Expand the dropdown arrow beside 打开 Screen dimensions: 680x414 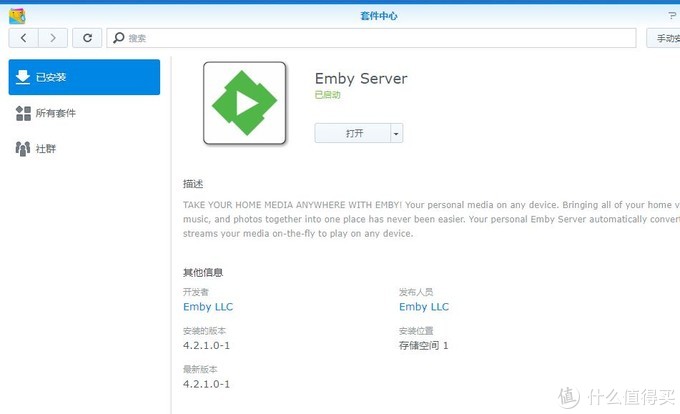396,133
